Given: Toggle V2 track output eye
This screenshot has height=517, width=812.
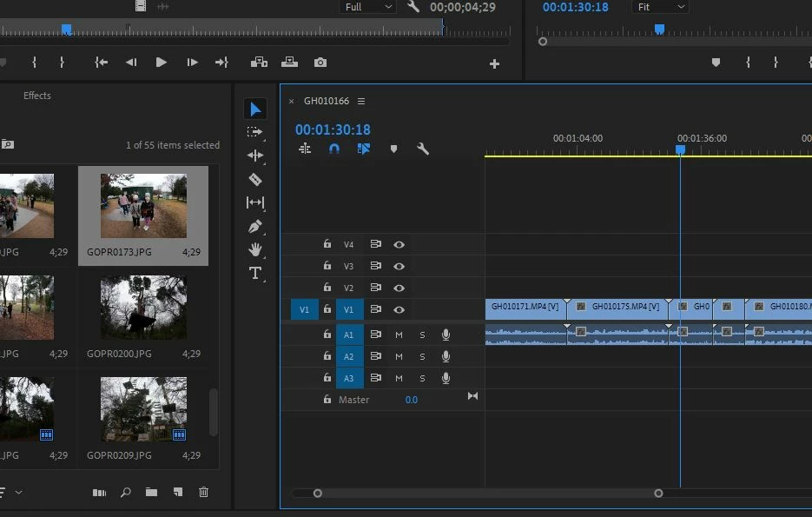Looking at the screenshot, I should click(399, 288).
